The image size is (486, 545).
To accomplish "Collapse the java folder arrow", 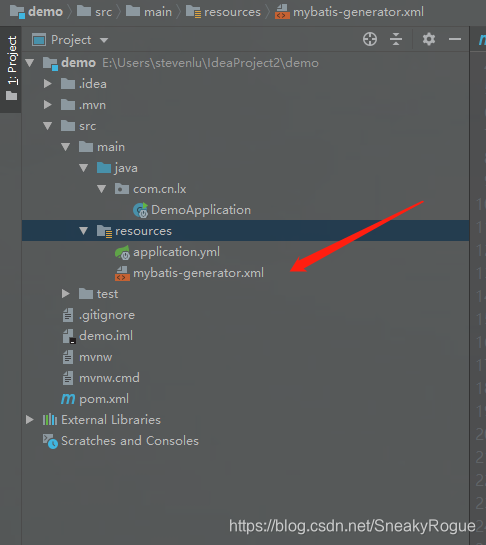I will tap(83, 168).
